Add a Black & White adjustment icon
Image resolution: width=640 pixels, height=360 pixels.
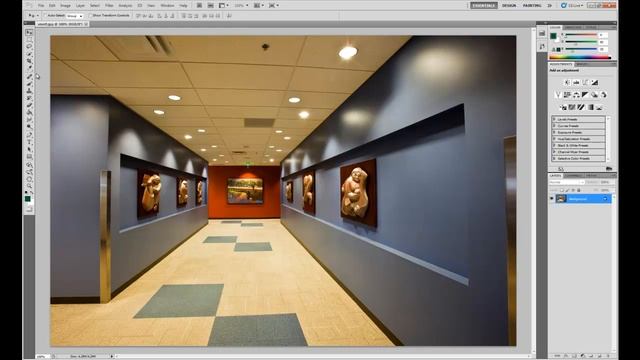[x=585, y=95]
